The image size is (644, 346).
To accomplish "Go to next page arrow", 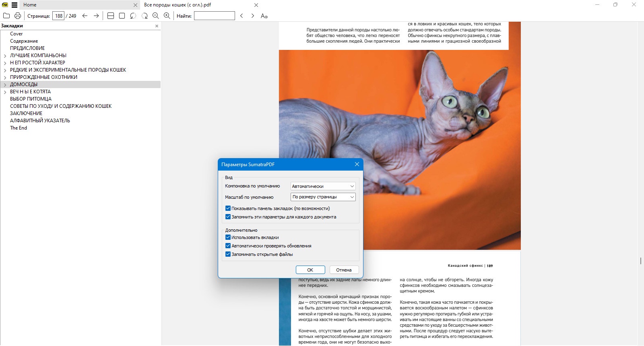I will pos(96,16).
